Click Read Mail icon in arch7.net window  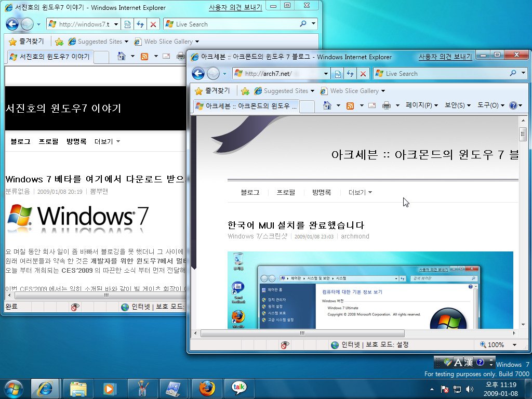[372, 105]
